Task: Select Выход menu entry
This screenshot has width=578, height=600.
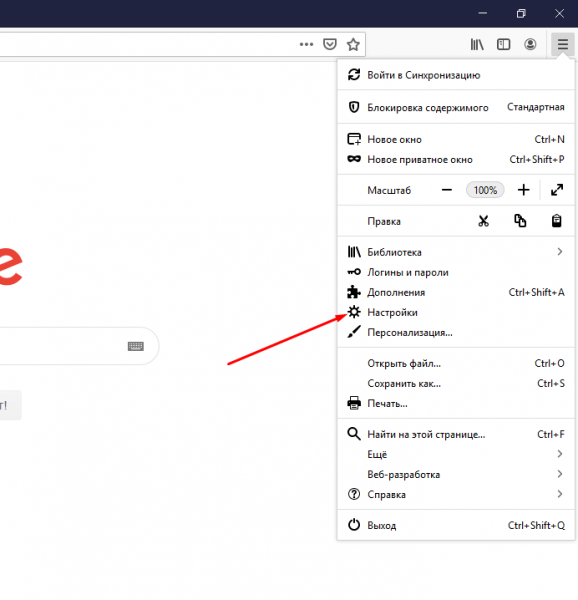Action: point(456,525)
